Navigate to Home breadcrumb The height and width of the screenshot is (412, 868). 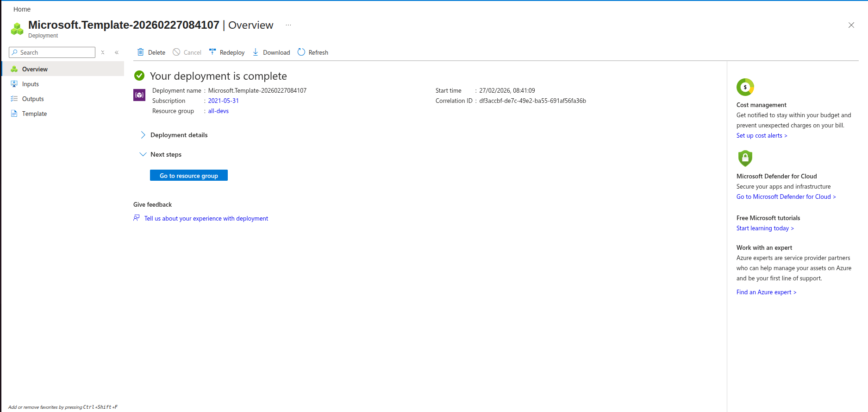22,9
